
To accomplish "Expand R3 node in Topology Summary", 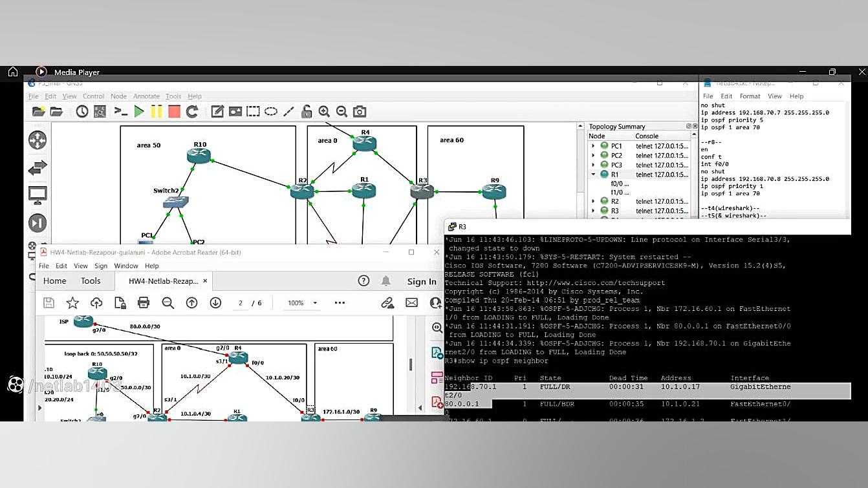I will 593,211.
